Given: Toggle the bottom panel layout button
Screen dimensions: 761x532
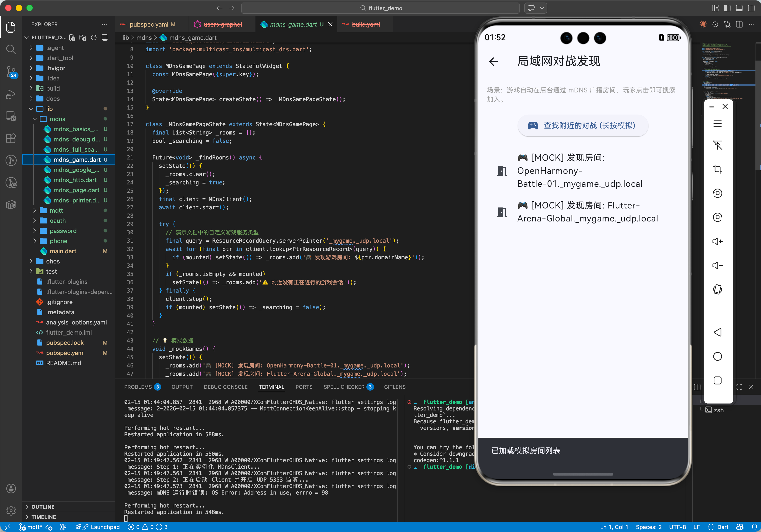Looking at the screenshot, I should coord(739,8).
